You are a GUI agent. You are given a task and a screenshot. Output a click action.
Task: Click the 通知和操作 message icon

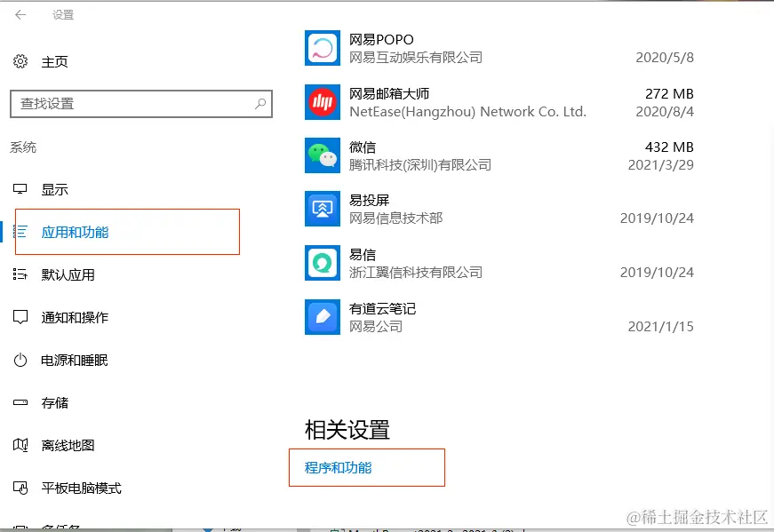coord(20,317)
